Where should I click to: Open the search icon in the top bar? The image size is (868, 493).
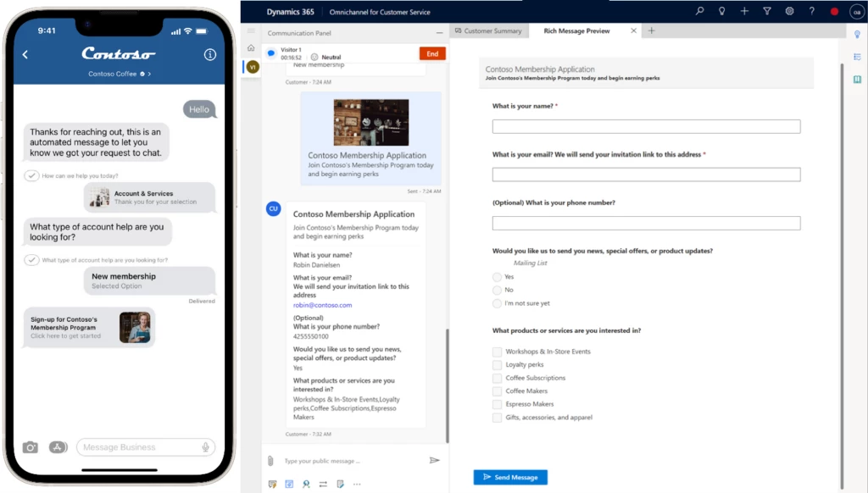(x=699, y=11)
